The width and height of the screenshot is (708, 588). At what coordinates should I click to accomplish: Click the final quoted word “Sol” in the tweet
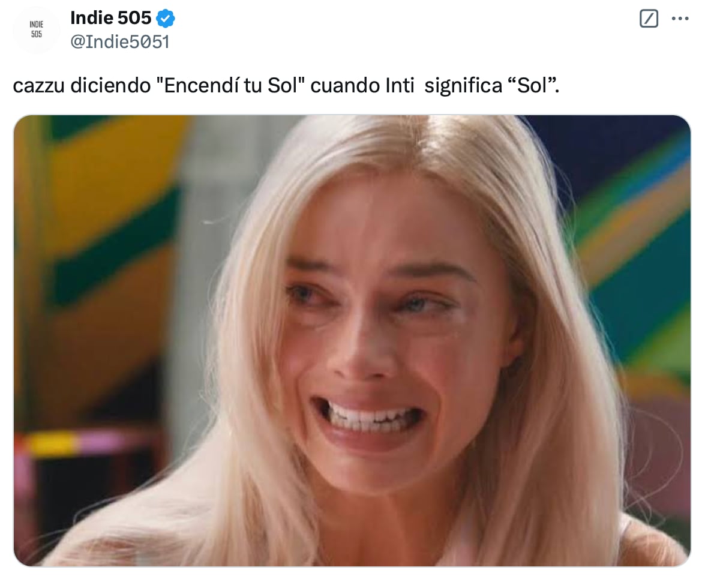pos(533,85)
